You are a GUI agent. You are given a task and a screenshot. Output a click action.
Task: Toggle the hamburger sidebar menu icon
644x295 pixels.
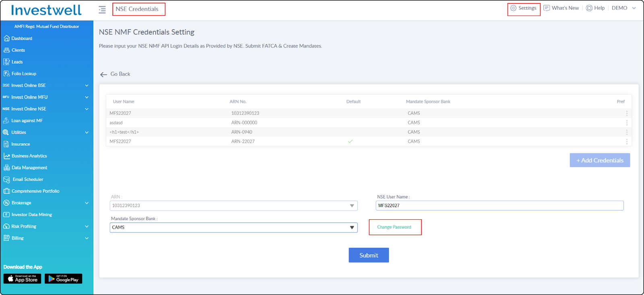coord(102,9)
